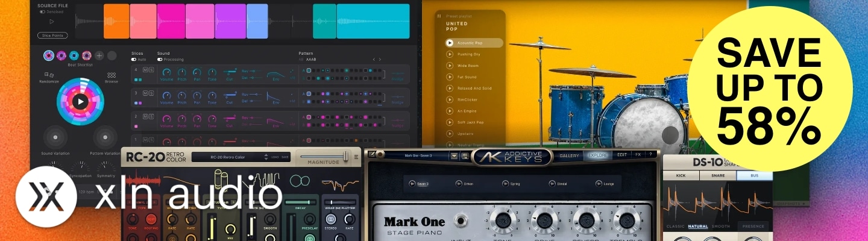Open the Addictive Keys help question mark
Image resolution: width=868 pixels, height=241 pixels.
652,155
